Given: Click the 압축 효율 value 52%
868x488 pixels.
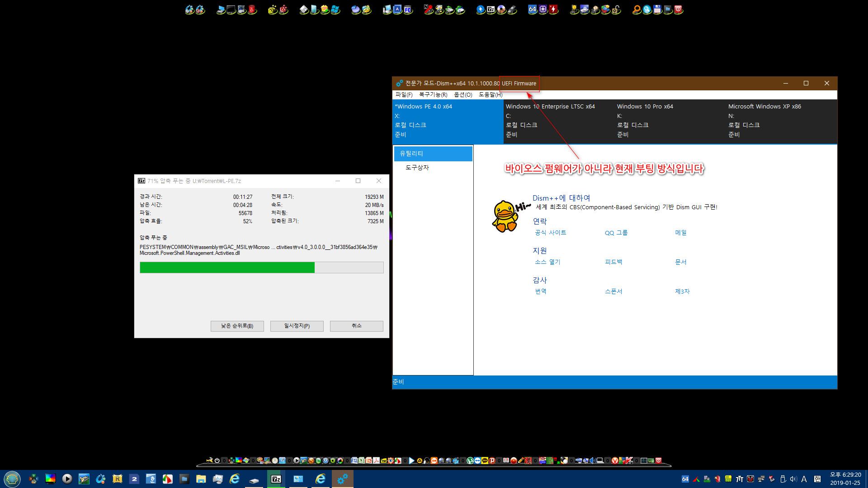Looking at the screenshot, I should pyautogui.click(x=248, y=221).
